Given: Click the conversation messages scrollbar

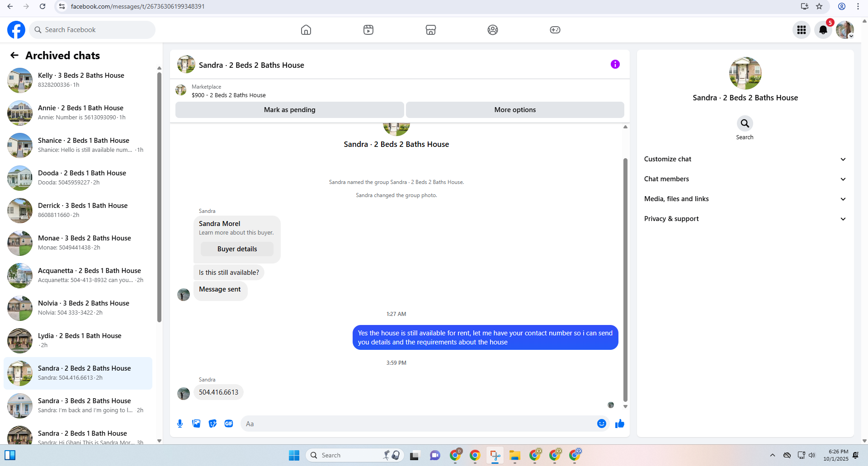Looking at the screenshot, I should pos(625,280).
